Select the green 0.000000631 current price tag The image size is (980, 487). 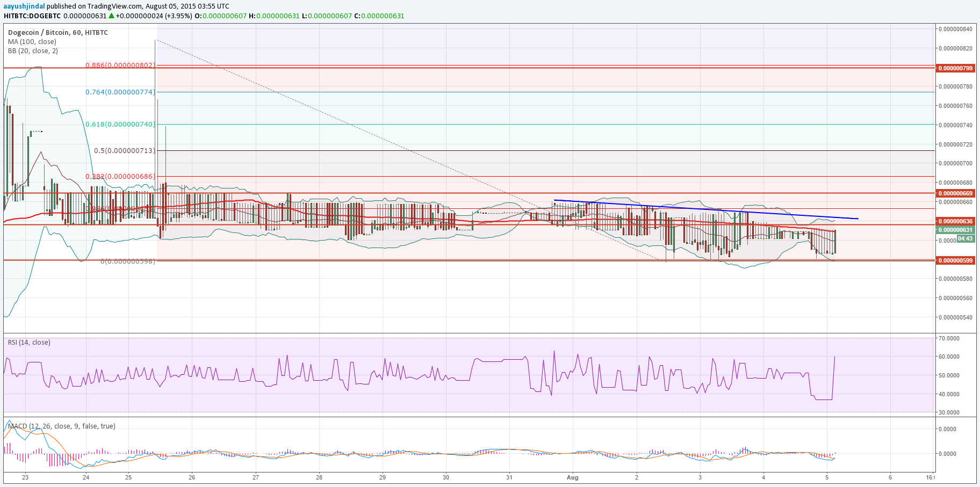point(955,230)
